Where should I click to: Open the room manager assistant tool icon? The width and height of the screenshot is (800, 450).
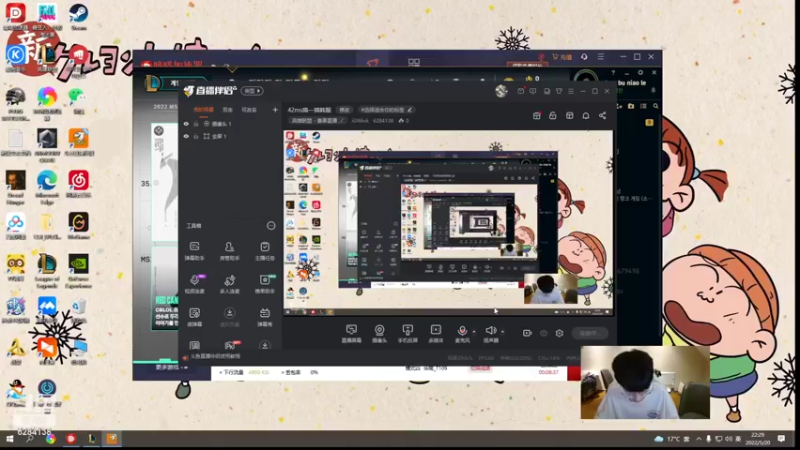point(230,251)
